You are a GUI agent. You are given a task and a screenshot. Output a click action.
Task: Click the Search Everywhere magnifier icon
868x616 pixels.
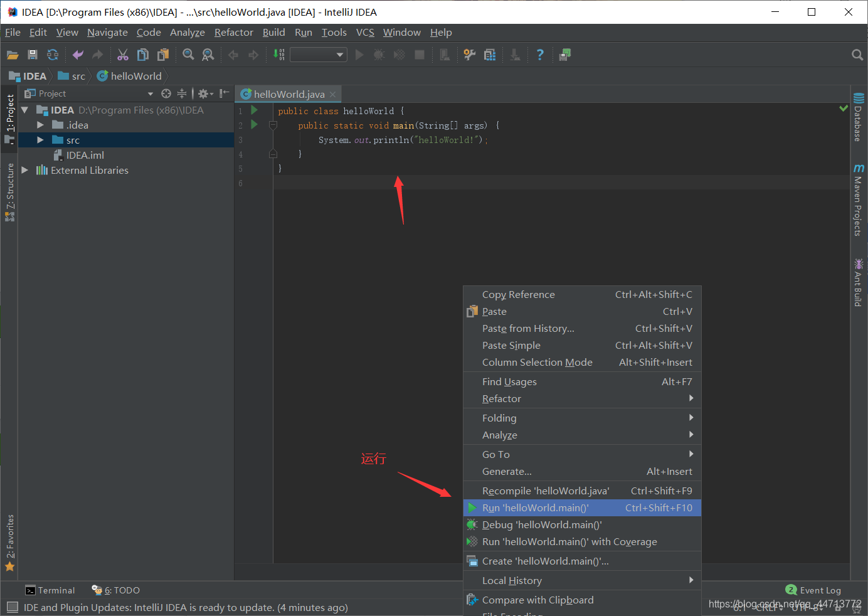(857, 55)
